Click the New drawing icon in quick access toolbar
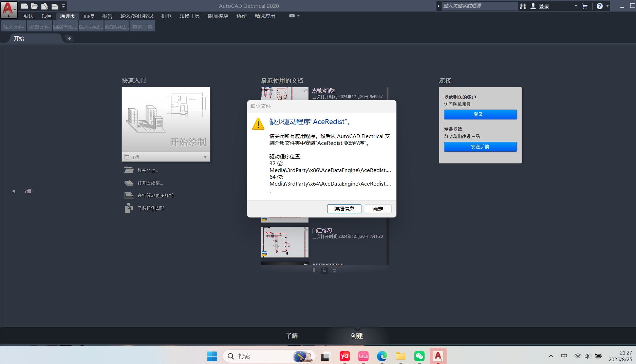The width and height of the screenshot is (636, 364). pyautogui.click(x=24, y=6)
